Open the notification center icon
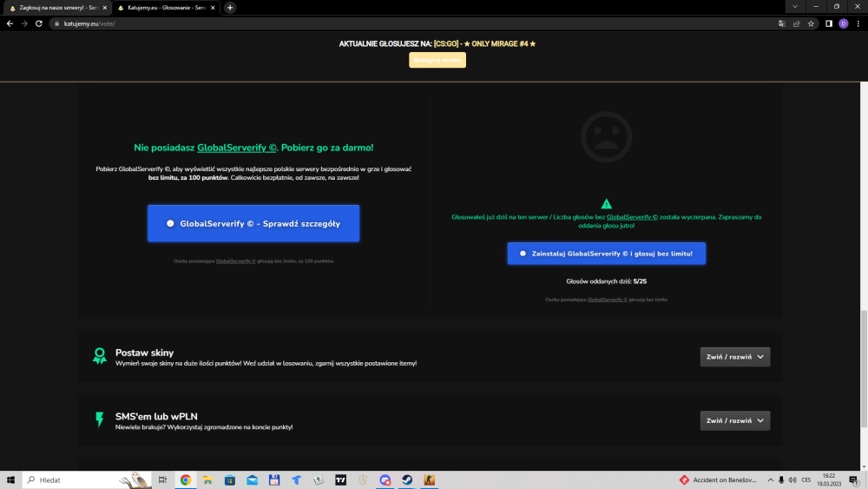The image size is (868, 489). [x=855, y=480]
